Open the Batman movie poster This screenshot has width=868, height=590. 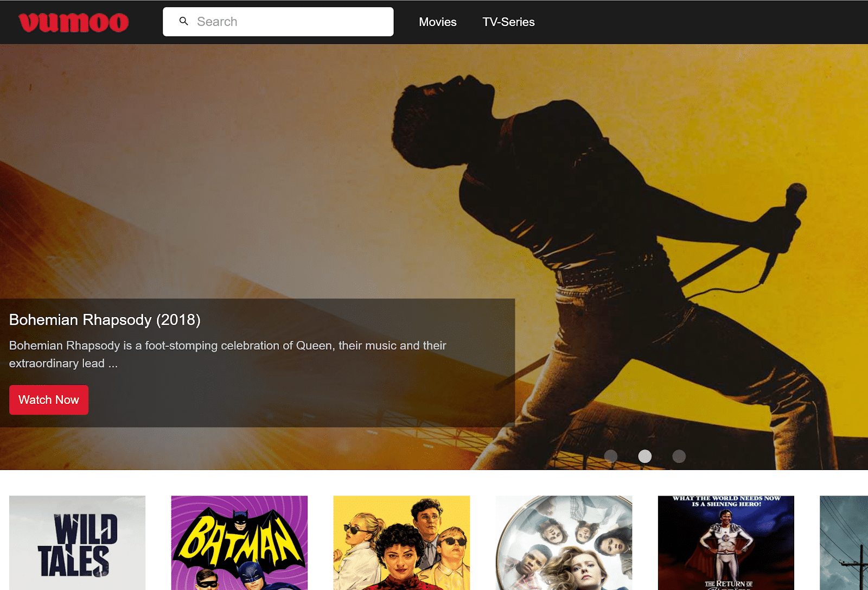[239, 543]
